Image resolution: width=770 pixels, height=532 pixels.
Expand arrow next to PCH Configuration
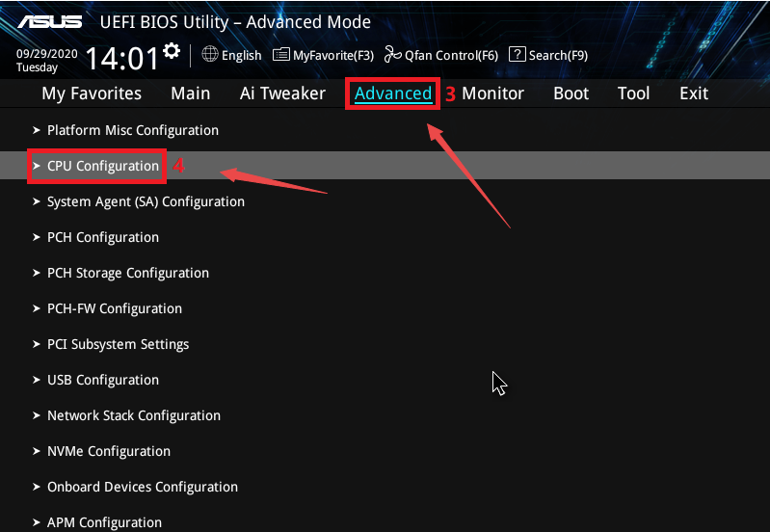click(x=37, y=237)
